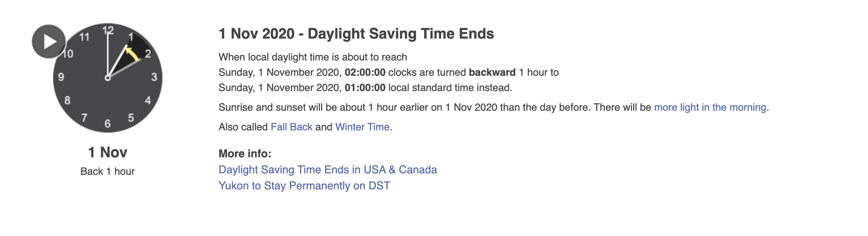Click the "Back 1 hour" caption
Screen dimensions: 868x236
[x=108, y=172]
